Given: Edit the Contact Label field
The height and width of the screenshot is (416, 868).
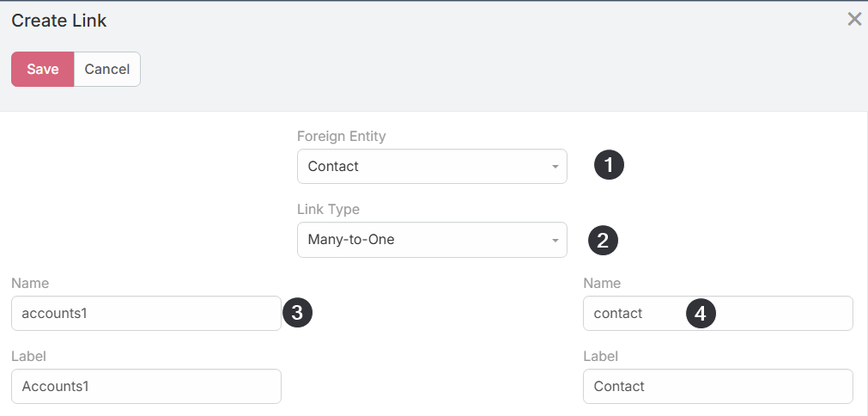Looking at the screenshot, I should (x=718, y=387).
